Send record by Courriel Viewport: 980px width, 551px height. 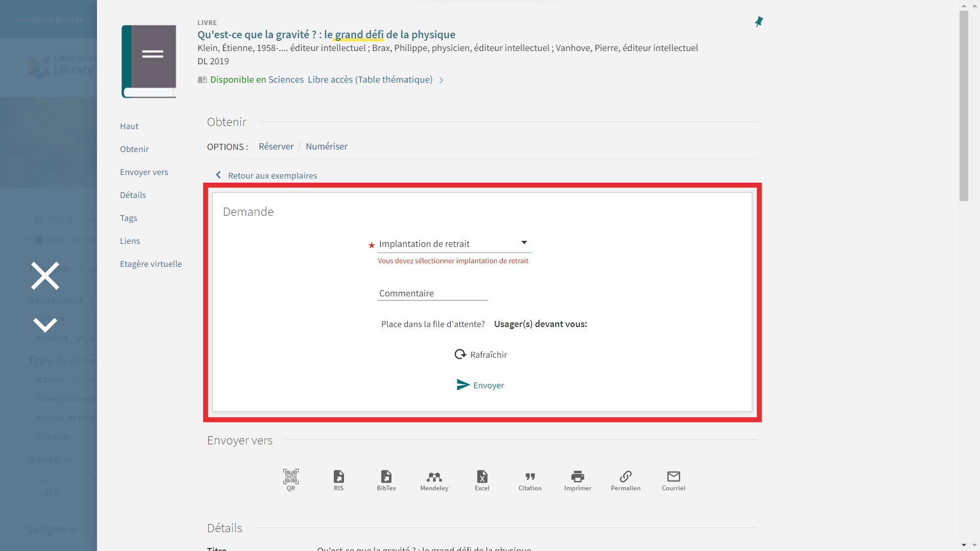click(x=674, y=480)
